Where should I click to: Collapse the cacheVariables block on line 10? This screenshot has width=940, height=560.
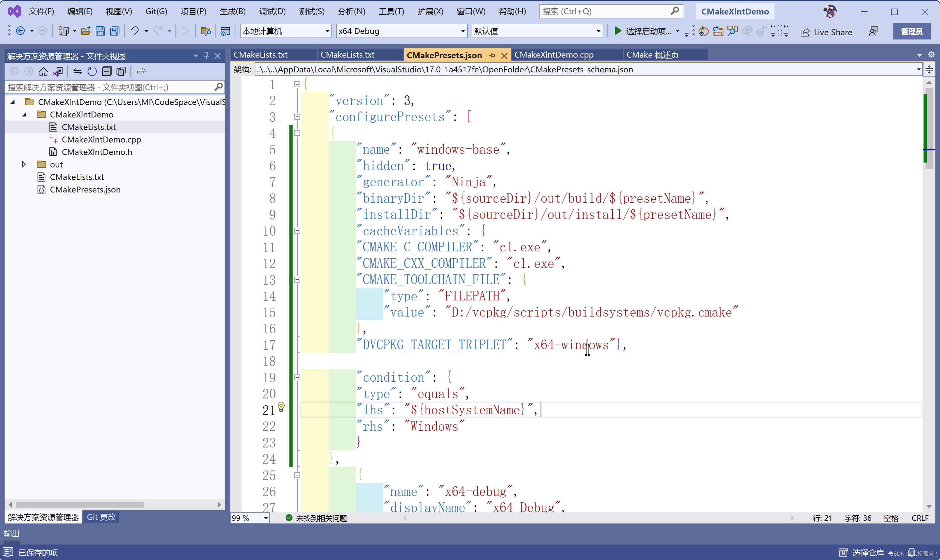pyautogui.click(x=297, y=231)
